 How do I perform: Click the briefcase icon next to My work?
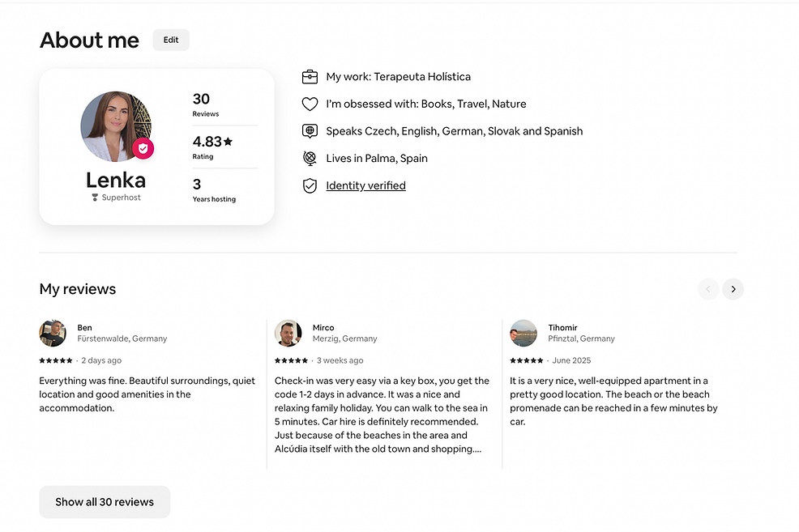coord(310,76)
